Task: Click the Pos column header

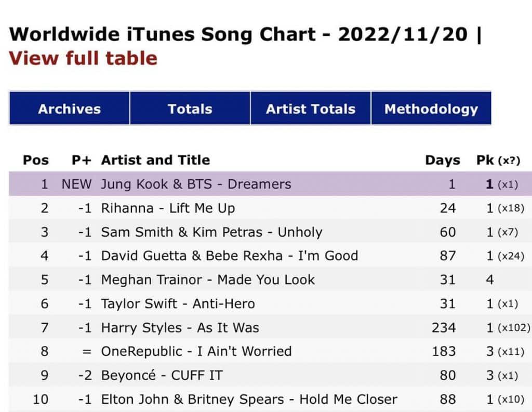Action: click(36, 160)
